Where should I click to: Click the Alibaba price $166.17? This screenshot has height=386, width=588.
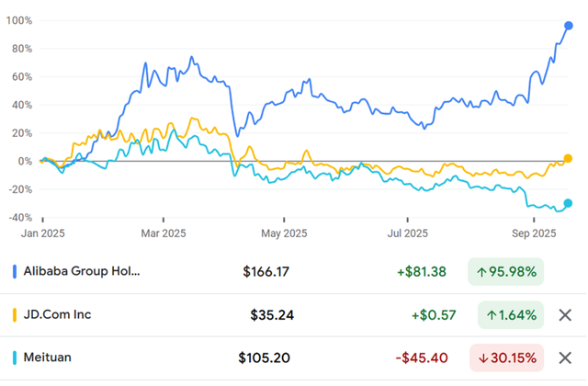tap(266, 272)
